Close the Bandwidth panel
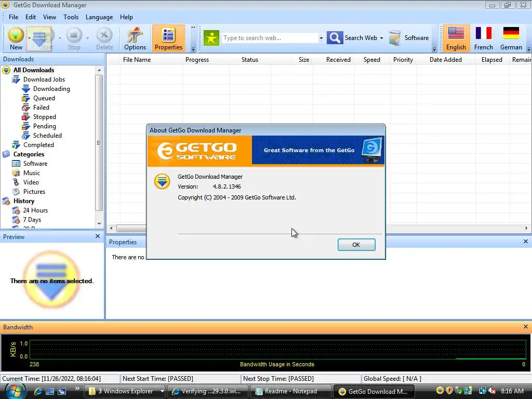 pos(526,326)
